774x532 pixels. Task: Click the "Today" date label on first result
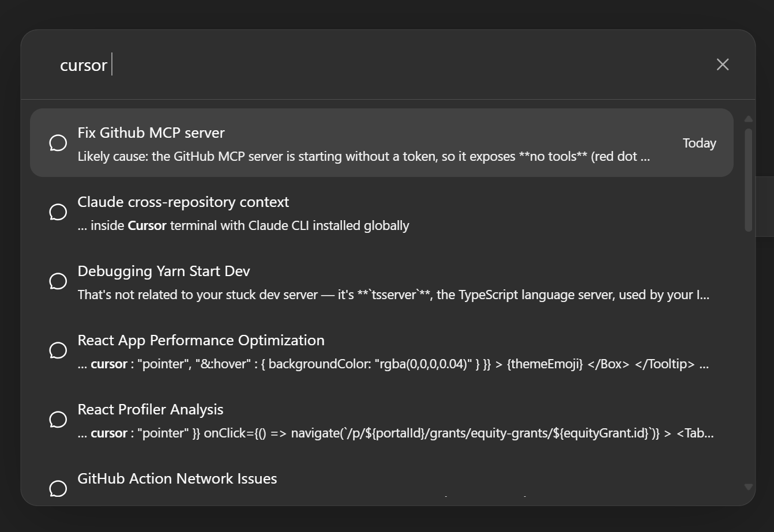point(699,144)
